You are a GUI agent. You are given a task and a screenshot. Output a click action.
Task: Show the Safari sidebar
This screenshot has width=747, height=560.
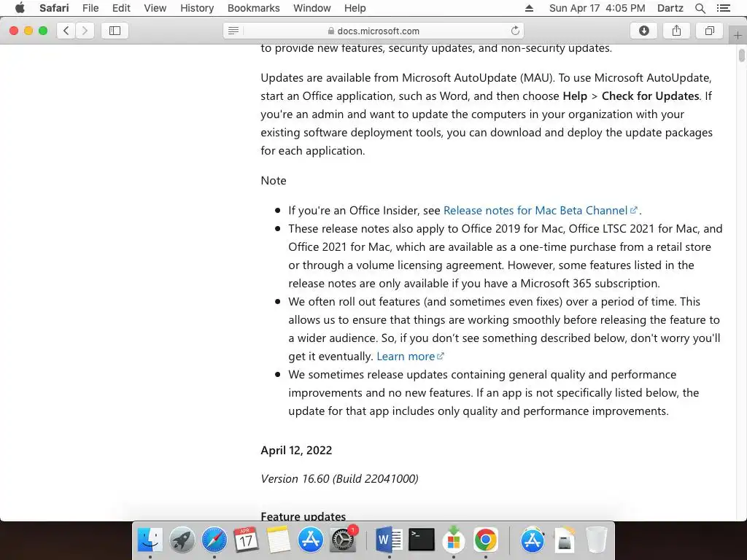click(x=115, y=31)
